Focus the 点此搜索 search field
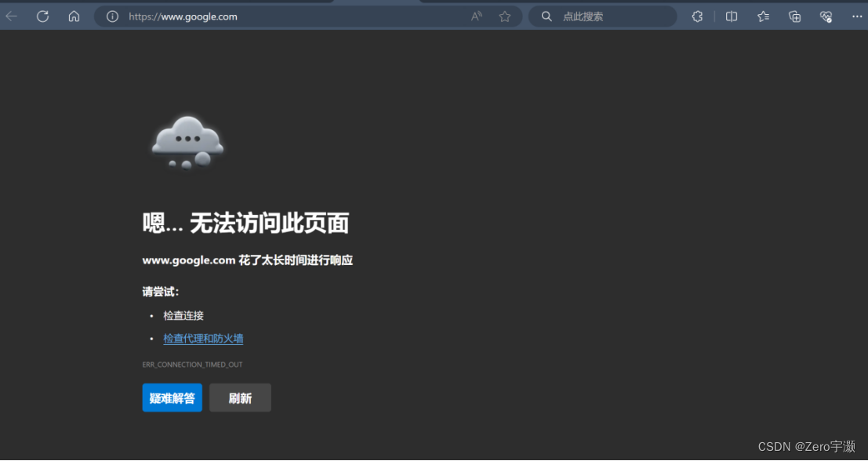The width and height of the screenshot is (868, 461). pyautogui.click(x=602, y=16)
